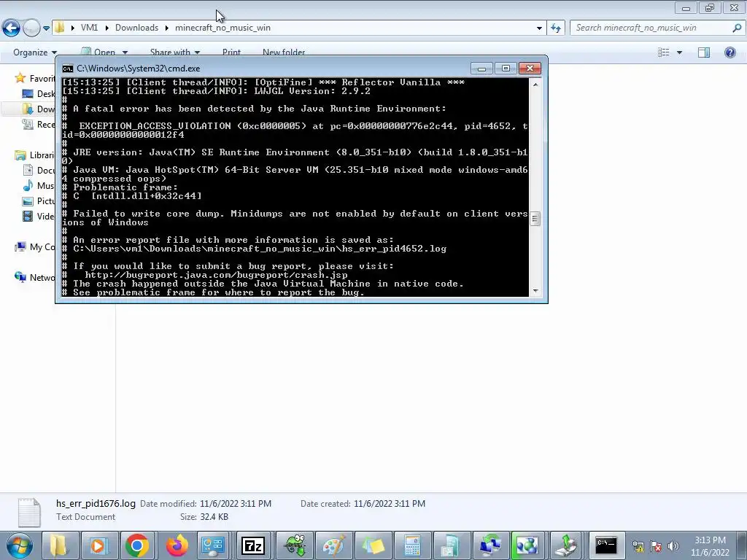Open the Control Panel taskbar icon
The image size is (747, 560).
[x=214, y=545]
